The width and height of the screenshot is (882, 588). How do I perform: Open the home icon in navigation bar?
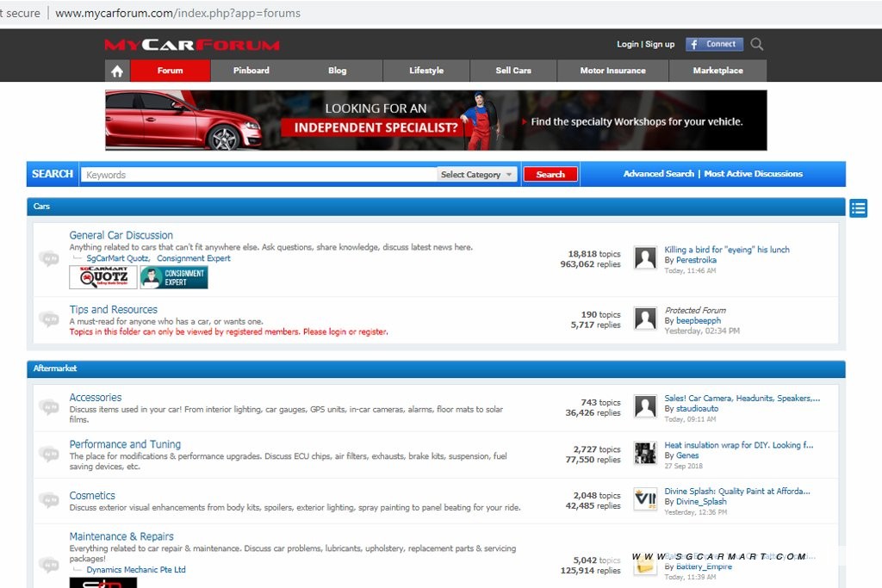click(x=117, y=71)
